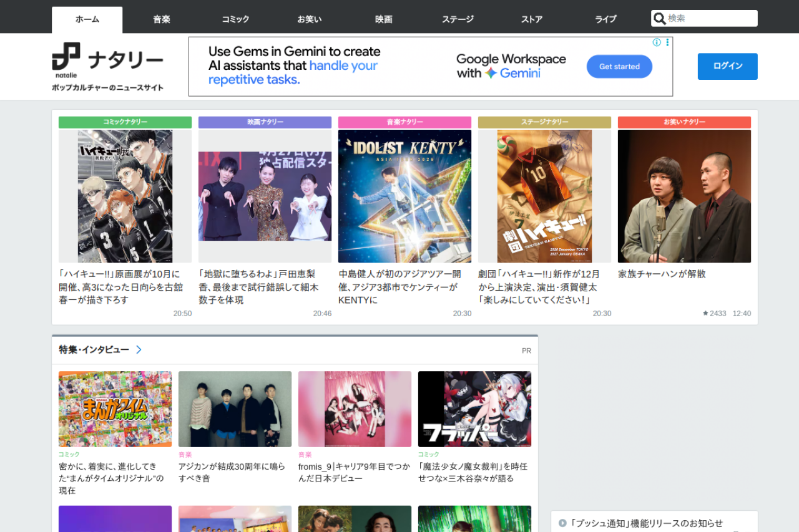Select the お笑い tab
Screen dimensions: 799x532
click(310, 19)
